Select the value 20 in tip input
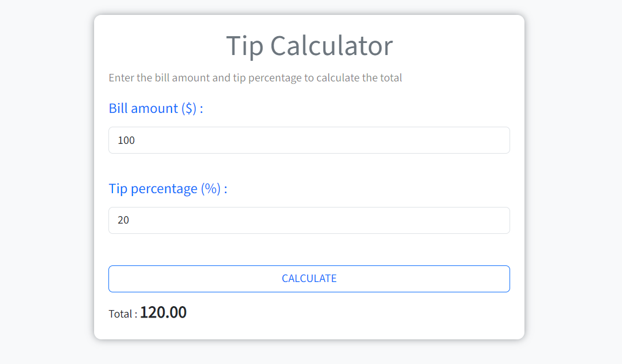 123,220
